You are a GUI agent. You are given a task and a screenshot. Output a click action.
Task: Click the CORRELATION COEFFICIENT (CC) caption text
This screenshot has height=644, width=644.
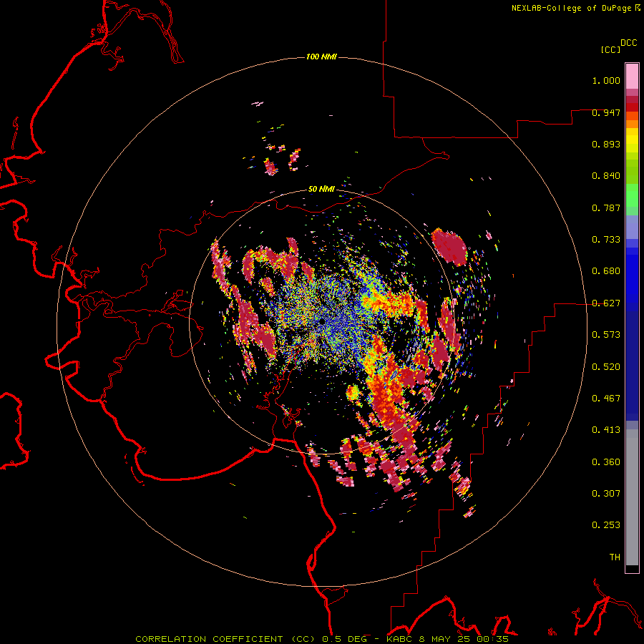click(225, 639)
